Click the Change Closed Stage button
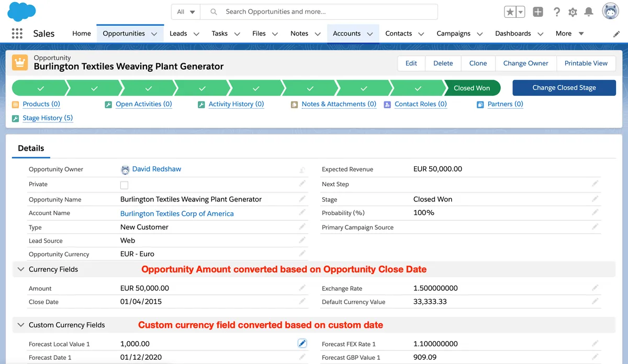The height and width of the screenshot is (364, 628). pyautogui.click(x=564, y=88)
